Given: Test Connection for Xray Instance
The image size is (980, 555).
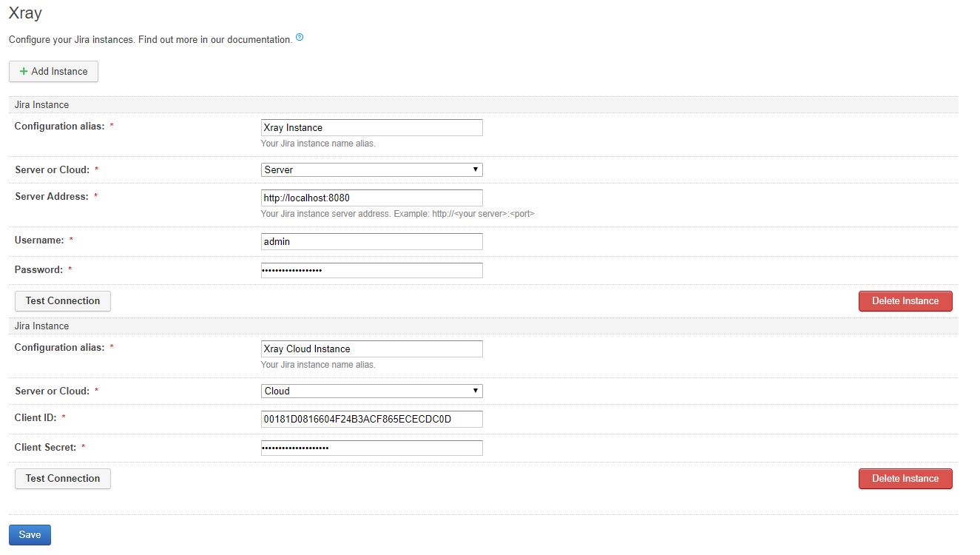Looking at the screenshot, I should pos(63,301).
